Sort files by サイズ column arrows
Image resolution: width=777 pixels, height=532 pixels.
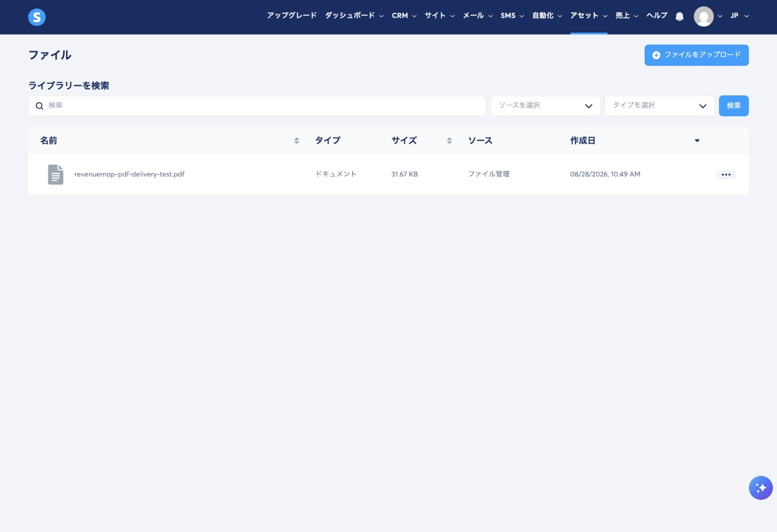click(449, 141)
